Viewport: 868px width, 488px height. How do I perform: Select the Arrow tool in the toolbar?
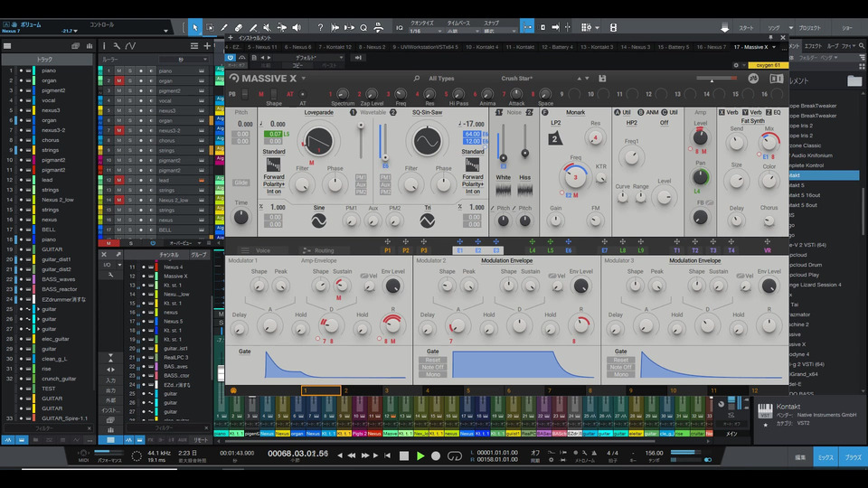click(x=195, y=27)
